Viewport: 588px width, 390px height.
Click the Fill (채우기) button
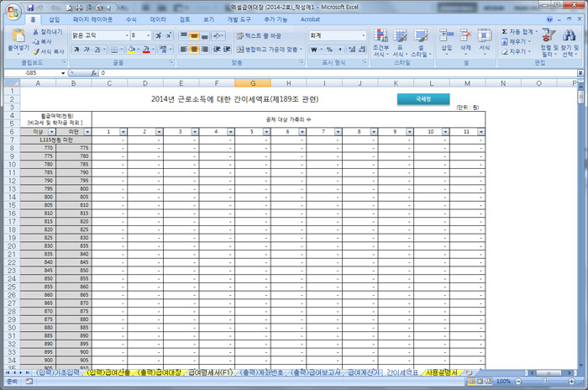click(517, 42)
